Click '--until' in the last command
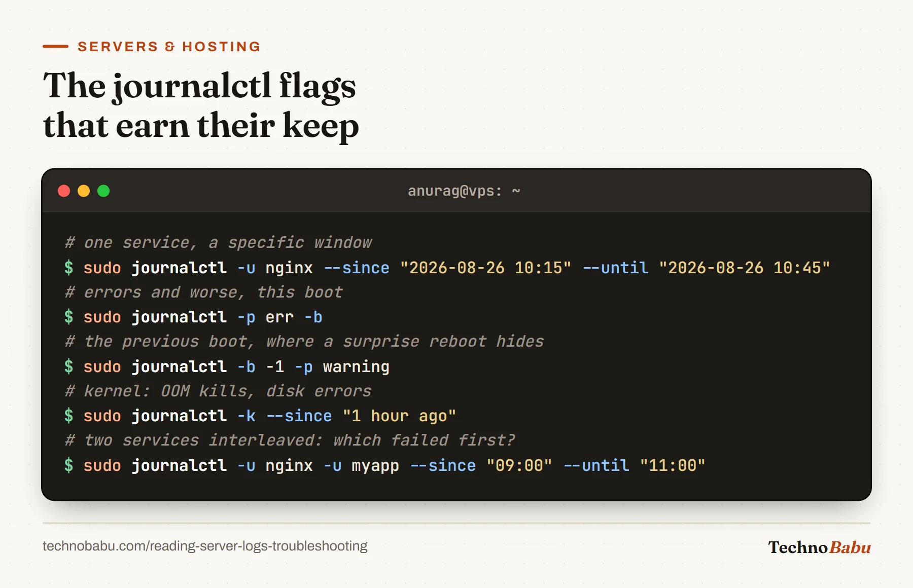Screen dimensions: 913x588 [596, 466]
